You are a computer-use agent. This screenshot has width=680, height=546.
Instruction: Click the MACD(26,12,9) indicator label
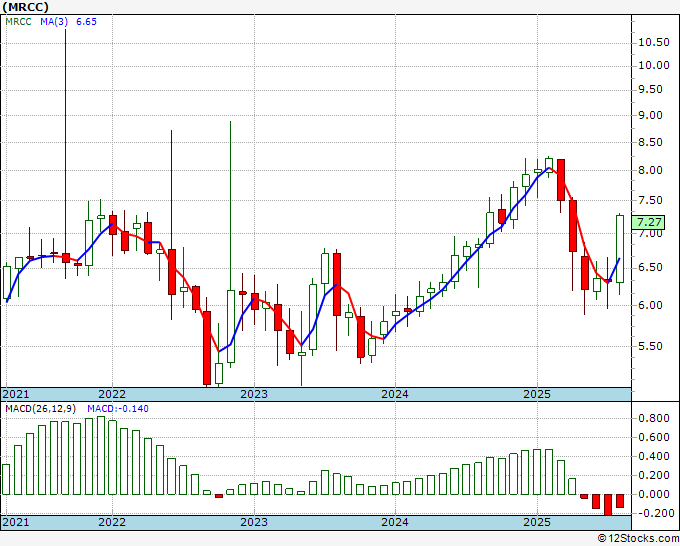point(40,409)
